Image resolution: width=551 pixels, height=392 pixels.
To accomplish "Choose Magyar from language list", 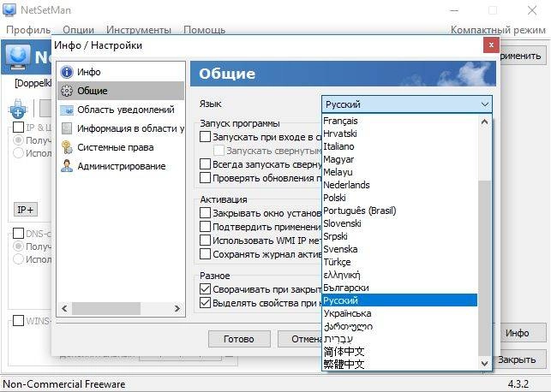I will (399, 159).
